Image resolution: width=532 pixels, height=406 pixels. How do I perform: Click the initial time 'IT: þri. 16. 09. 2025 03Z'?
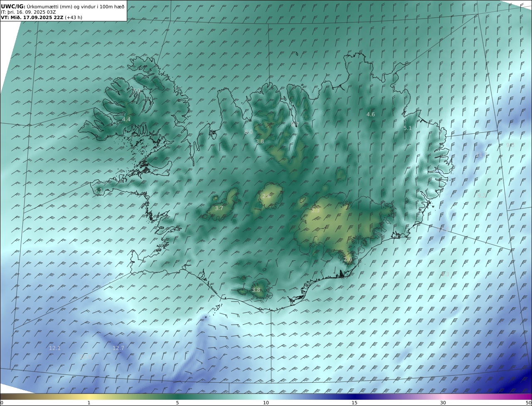click(x=28, y=12)
